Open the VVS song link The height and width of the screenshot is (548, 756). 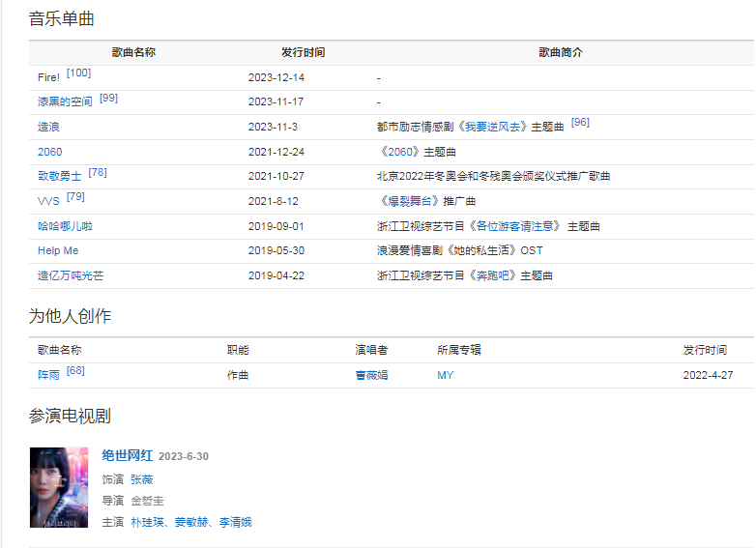[x=48, y=201]
